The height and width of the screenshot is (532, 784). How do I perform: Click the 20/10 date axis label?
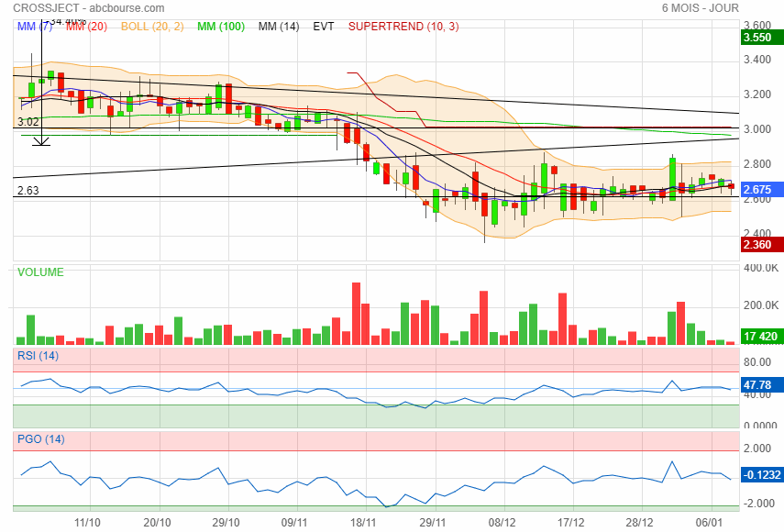pyautogui.click(x=157, y=523)
